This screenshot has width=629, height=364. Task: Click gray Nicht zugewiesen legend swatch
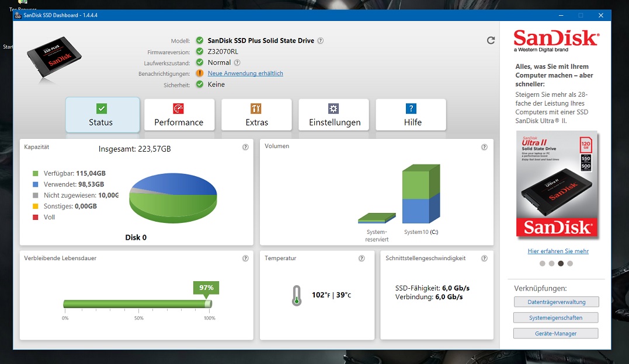tap(35, 195)
